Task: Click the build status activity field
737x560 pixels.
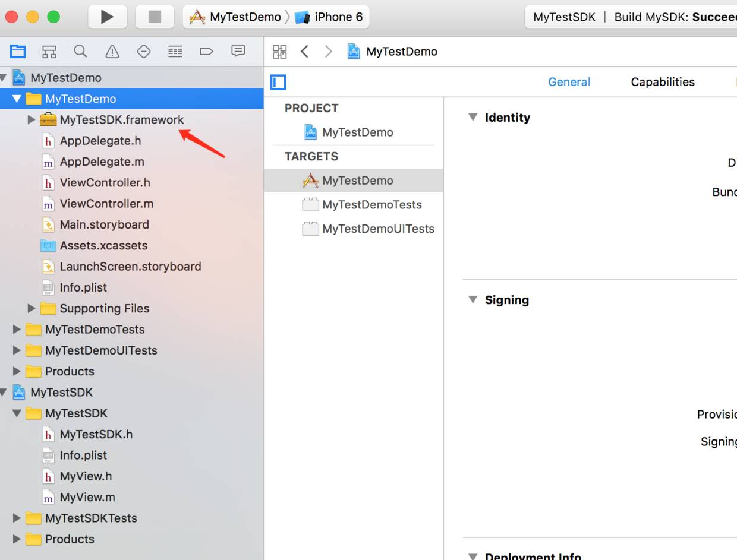Action: tap(631, 17)
